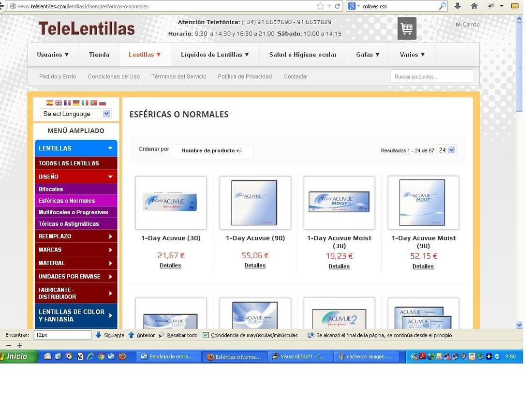Select the UK flag language
532x399 pixels.
(59, 103)
